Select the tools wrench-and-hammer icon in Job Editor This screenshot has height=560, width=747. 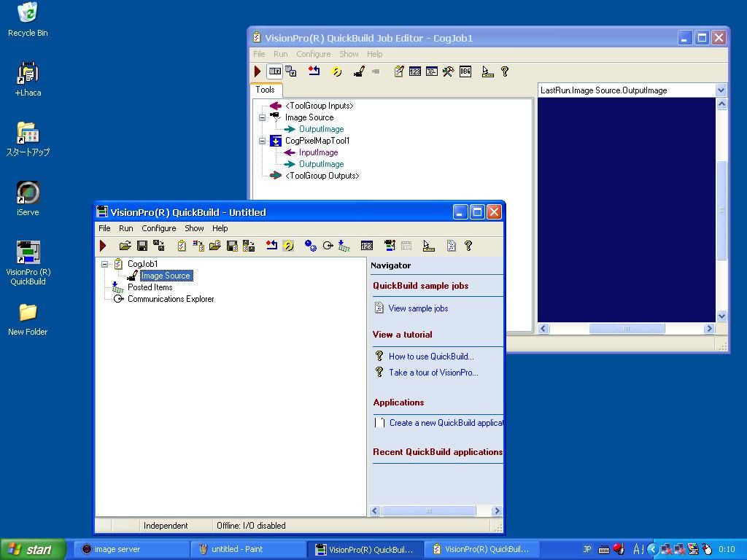[447, 71]
